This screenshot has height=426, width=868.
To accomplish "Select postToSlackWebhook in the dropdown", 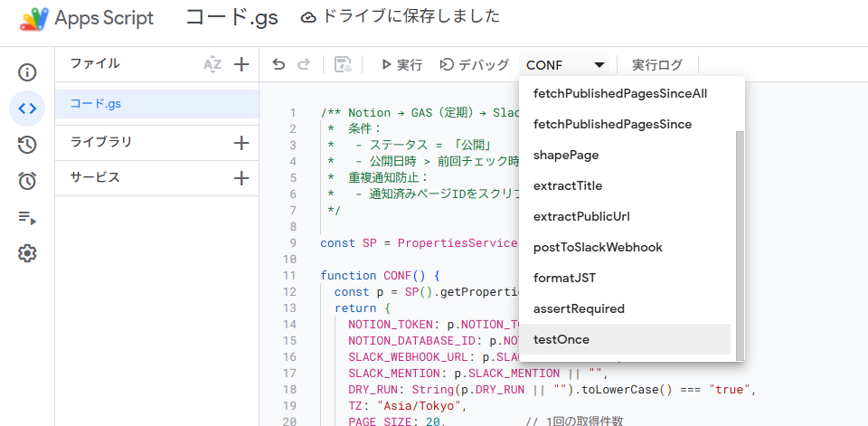I will 598,247.
